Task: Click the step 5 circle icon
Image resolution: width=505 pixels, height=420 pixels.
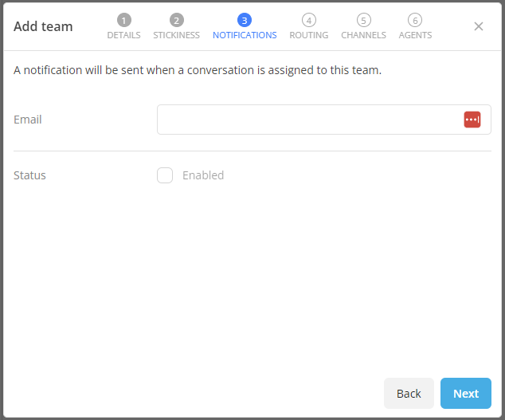Action: [363, 20]
